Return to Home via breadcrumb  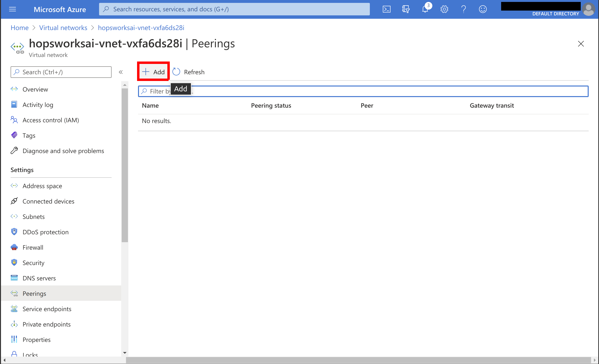pos(19,28)
